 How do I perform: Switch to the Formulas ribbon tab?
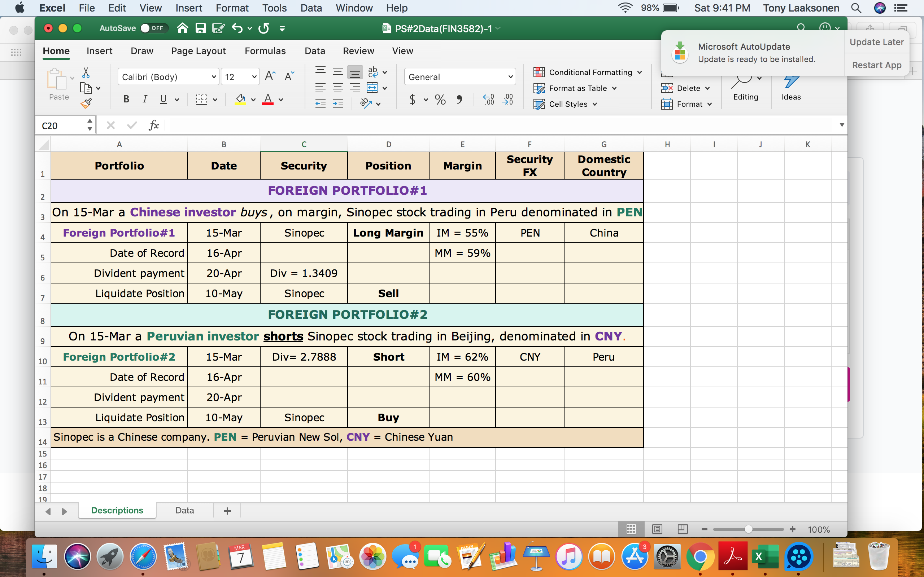(265, 51)
